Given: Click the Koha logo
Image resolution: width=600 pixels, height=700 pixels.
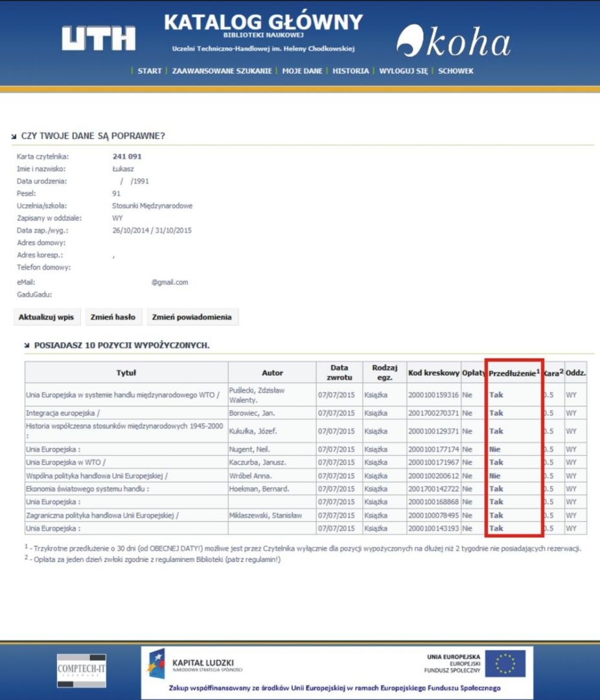Looking at the screenshot, I should (453, 41).
